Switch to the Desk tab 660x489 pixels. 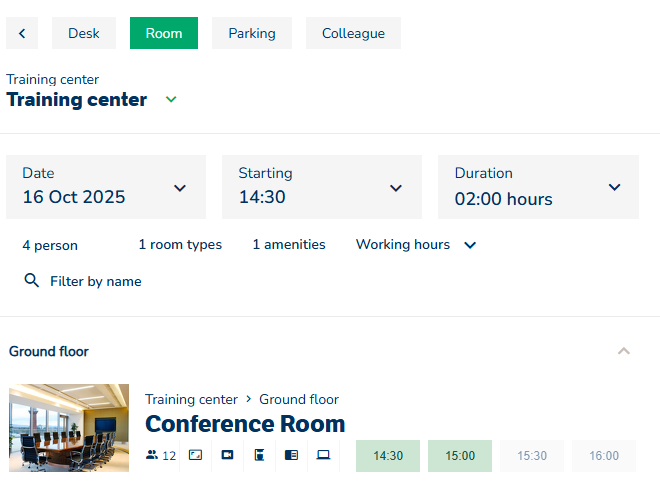(x=84, y=33)
